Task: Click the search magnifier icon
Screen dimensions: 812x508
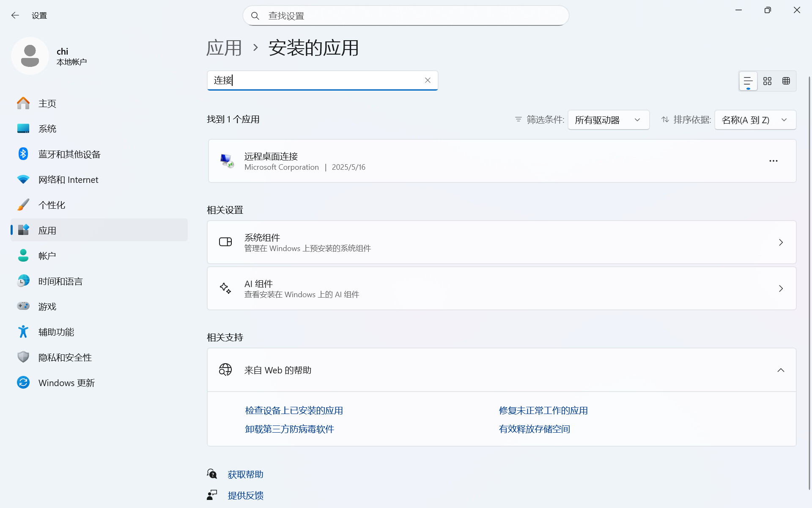Action: coord(255,16)
